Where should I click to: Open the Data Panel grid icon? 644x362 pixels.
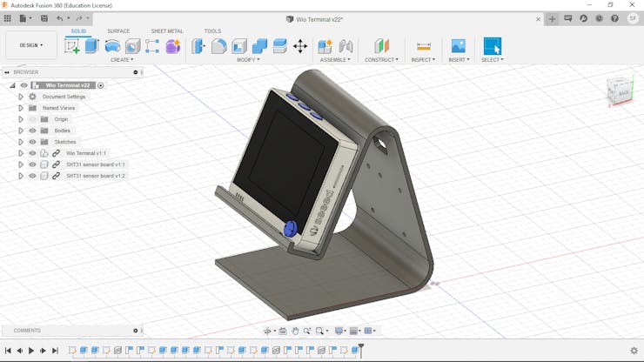click(x=9, y=18)
